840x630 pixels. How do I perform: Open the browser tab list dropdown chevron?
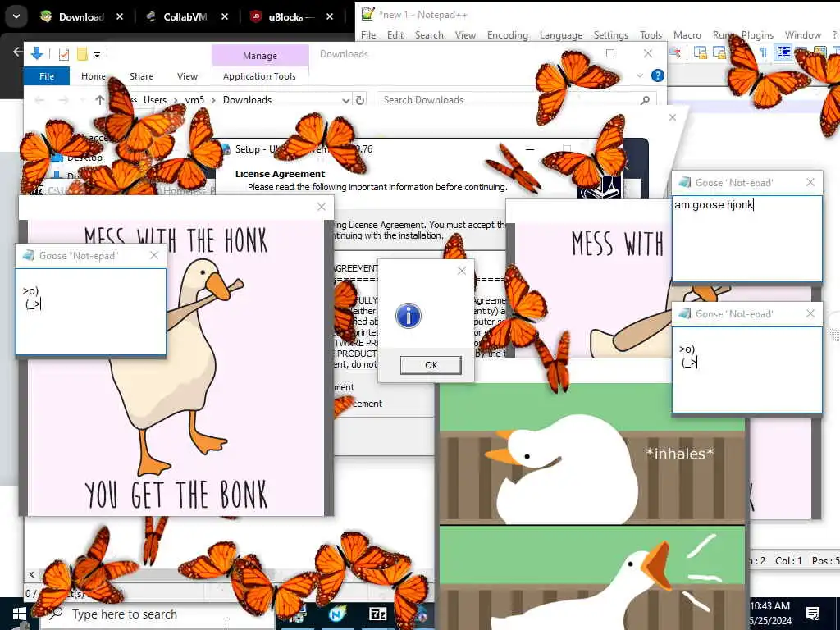[16, 16]
